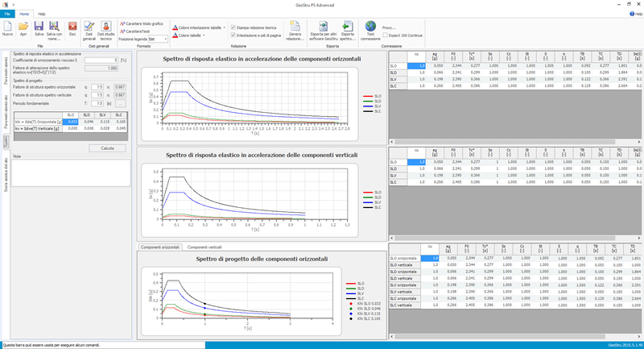This screenshot has width=644, height=349.
Task: Click Esporta spettro icon
Action: pyautogui.click(x=347, y=29)
